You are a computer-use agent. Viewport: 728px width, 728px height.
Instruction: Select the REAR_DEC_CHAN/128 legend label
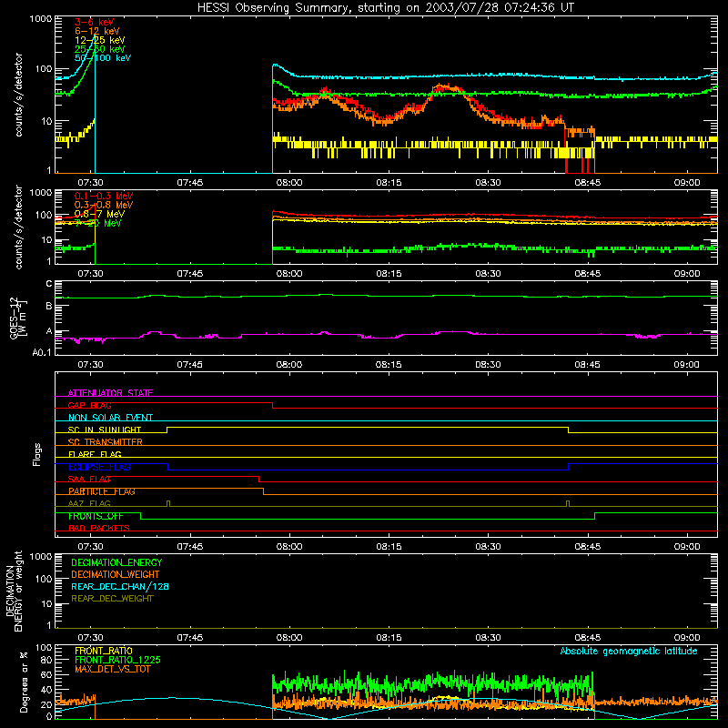click(120, 587)
